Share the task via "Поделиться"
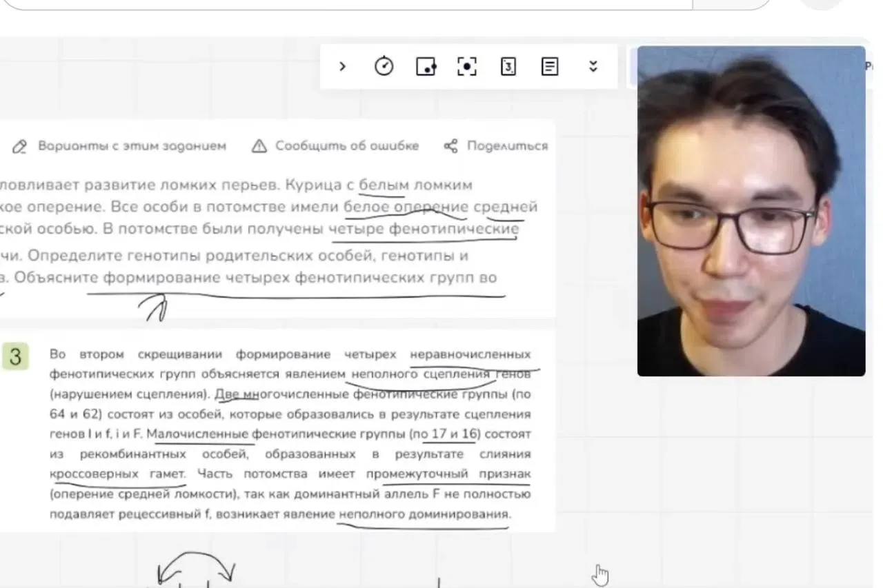The image size is (883, 588). (x=496, y=146)
